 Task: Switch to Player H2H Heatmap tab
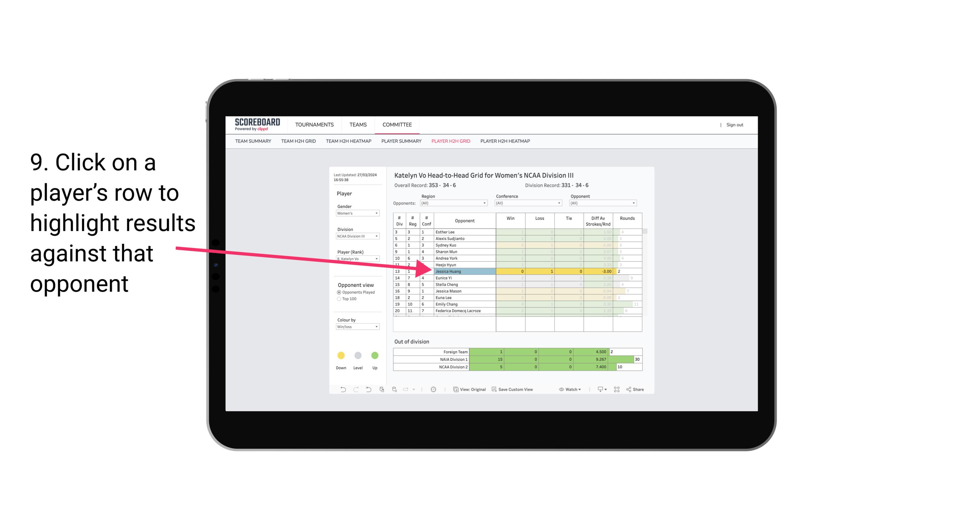[506, 141]
